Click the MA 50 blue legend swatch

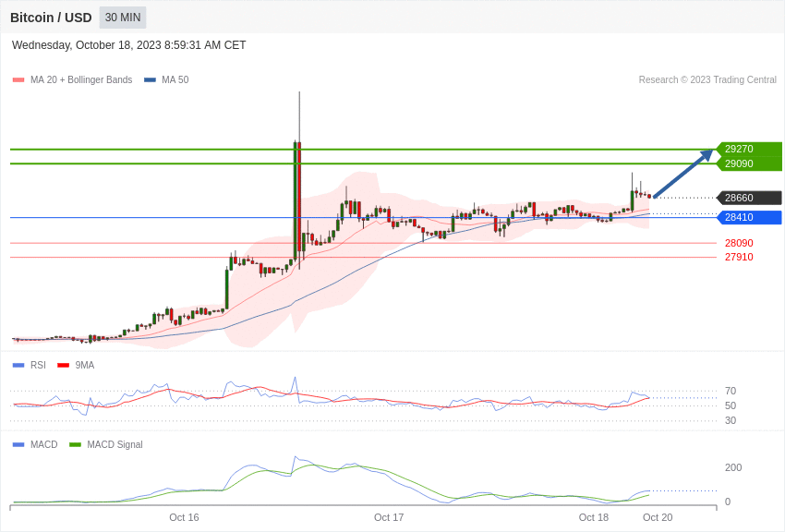click(150, 80)
